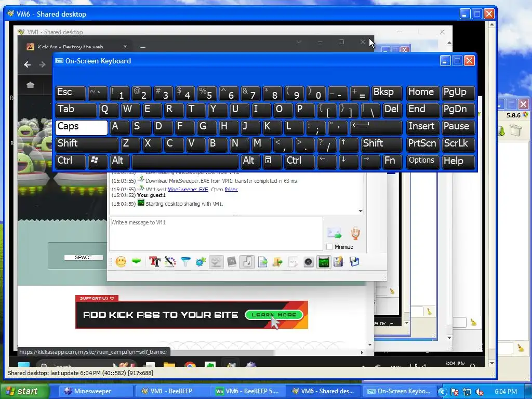This screenshot has height=399, width=532.
Task: Toggle the left Ctrl key on keyboard
Action: 71,162
